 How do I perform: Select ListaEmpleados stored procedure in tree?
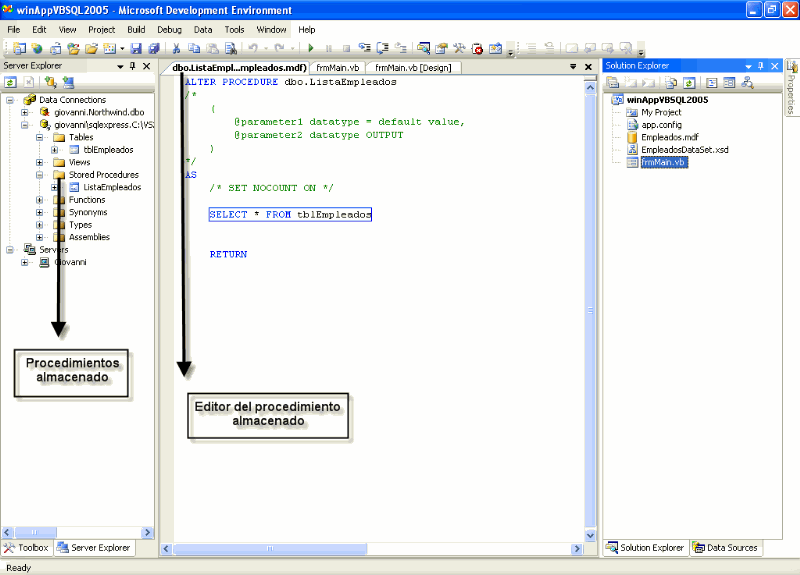tap(112, 187)
